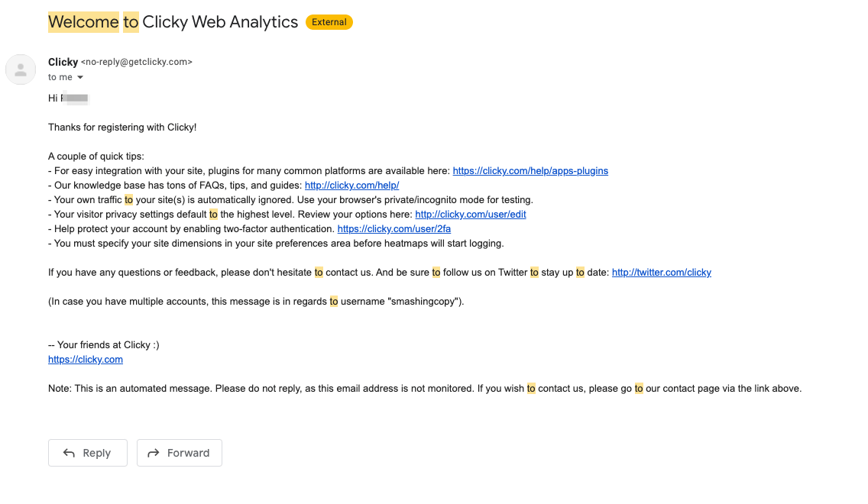The width and height of the screenshot is (868, 504).
Task: Click the highlighted word "Welcome" in subject
Action: [83, 22]
